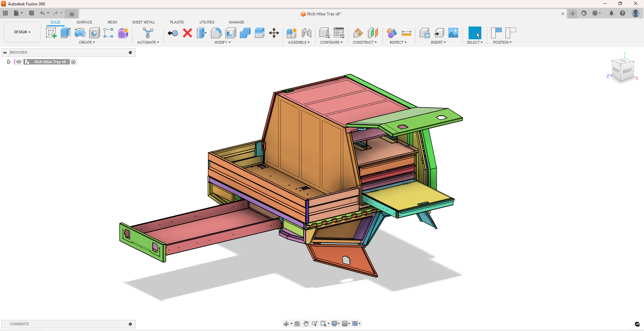The width and height of the screenshot is (644, 331).
Task: Open the MODIFY dropdown menu
Action: 223,42
